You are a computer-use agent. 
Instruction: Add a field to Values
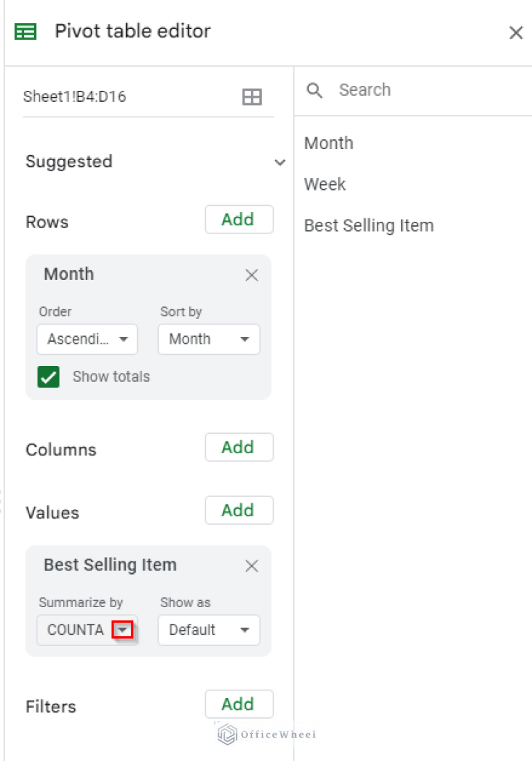[x=239, y=510]
